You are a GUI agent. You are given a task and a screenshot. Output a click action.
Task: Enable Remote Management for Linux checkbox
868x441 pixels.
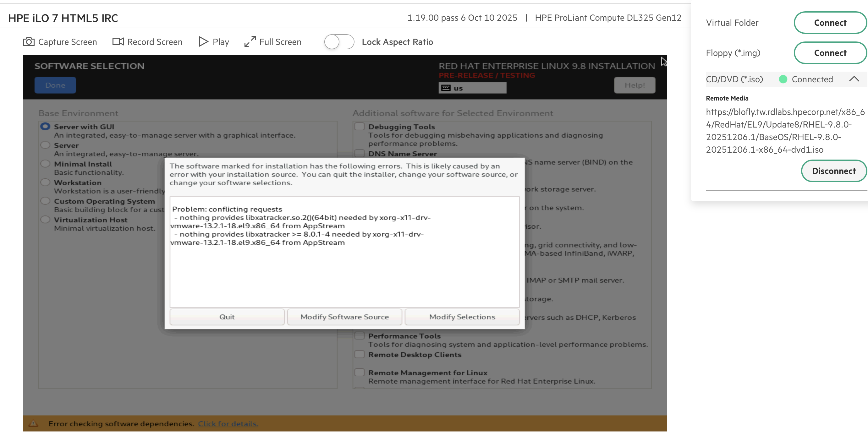(360, 373)
